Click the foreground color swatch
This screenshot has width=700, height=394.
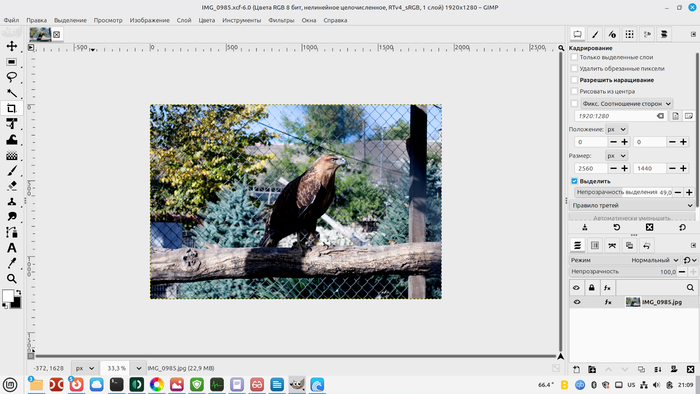(8, 295)
